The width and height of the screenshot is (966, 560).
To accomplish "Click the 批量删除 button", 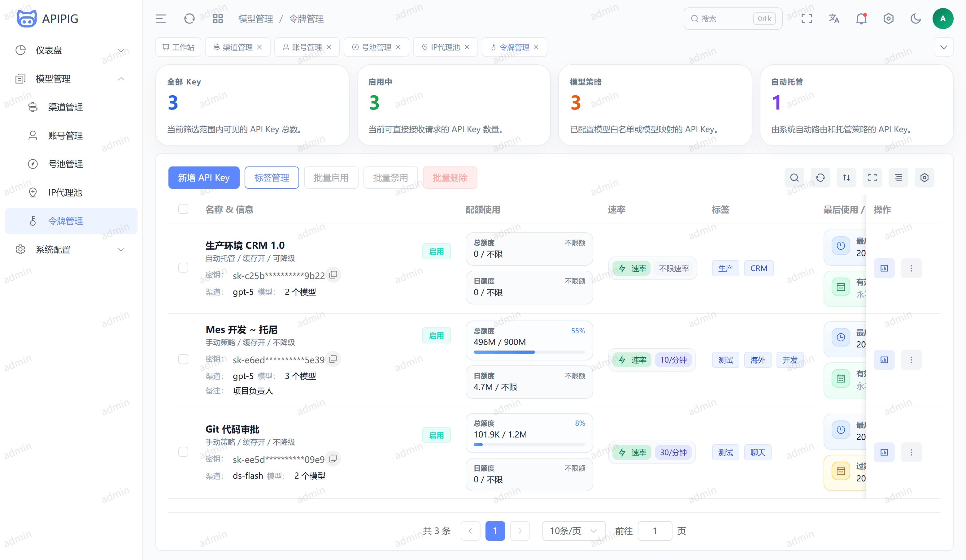I will [450, 178].
